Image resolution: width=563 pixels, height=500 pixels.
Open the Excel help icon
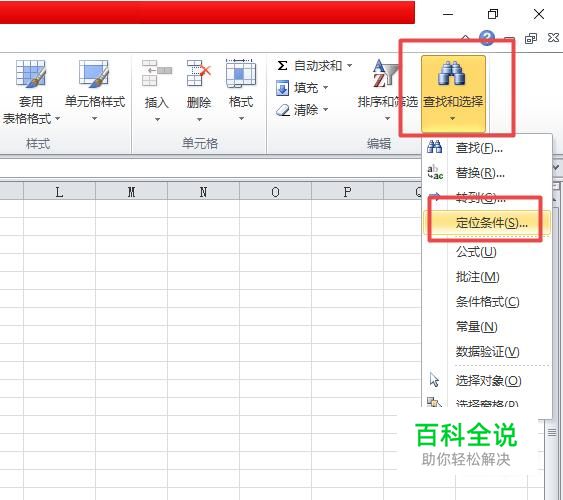coord(487,37)
